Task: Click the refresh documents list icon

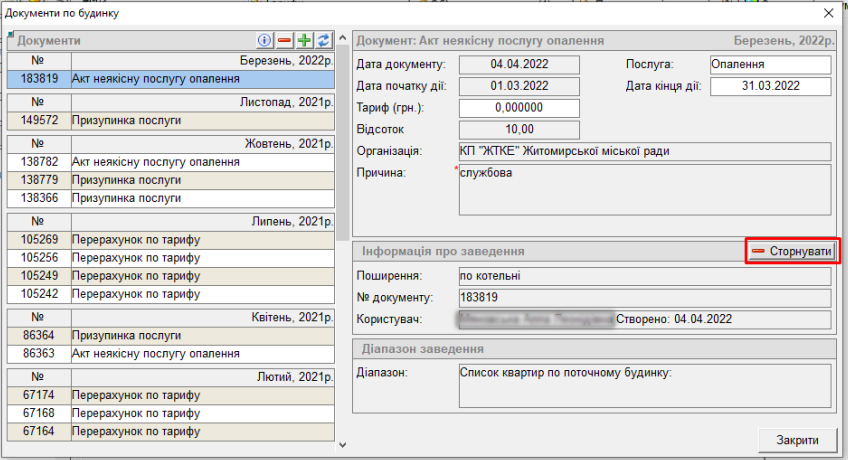Action: tap(323, 41)
